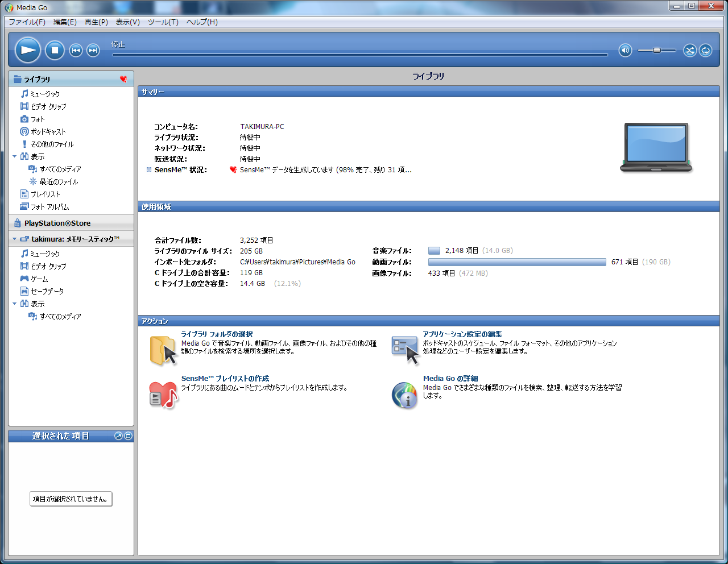The width and height of the screenshot is (728, 564).
Task: Select 最近のファイル snowflake icon
Action: pyautogui.click(x=33, y=181)
